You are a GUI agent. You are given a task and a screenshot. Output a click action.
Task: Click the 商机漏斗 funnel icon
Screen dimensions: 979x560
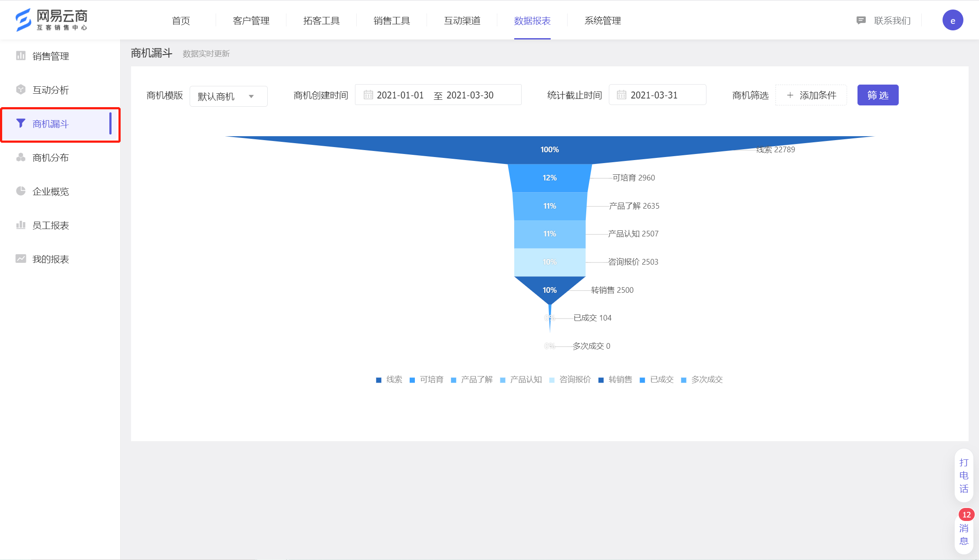click(20, 123)
